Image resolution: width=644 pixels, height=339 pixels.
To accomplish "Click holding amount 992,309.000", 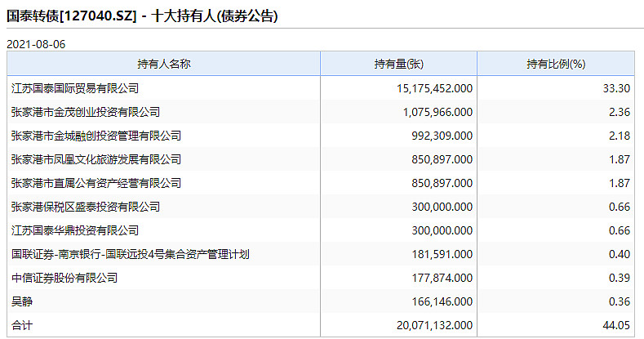I will (x=442, y=136).
